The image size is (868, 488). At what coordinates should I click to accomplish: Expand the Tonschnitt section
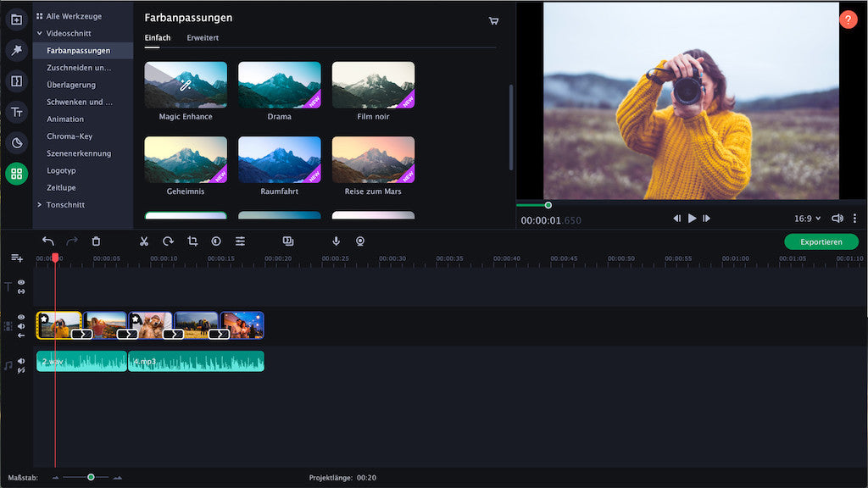64,204
